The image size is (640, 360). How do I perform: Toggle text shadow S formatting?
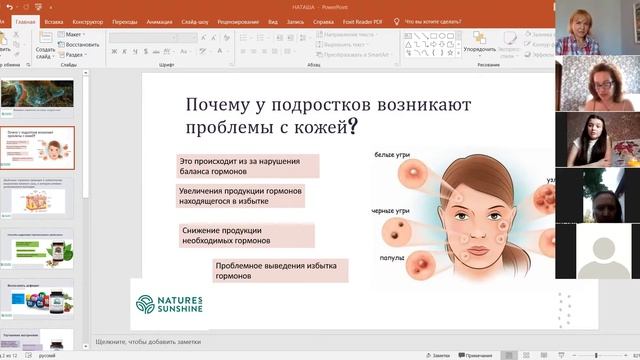146,51
